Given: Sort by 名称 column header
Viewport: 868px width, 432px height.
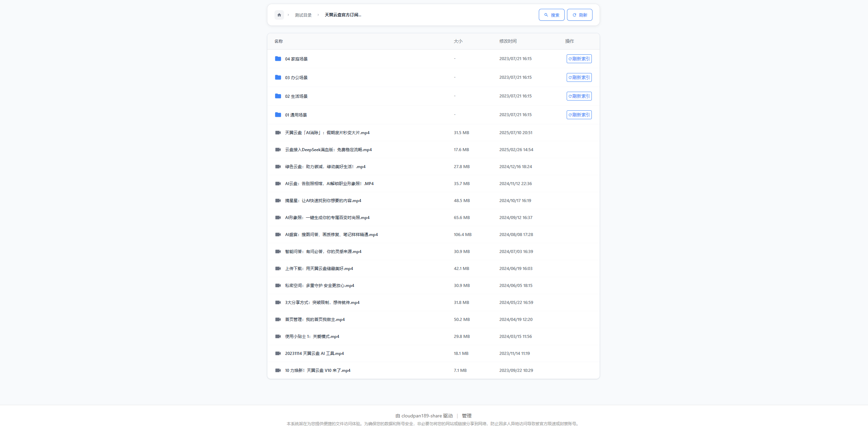Looking at the screenshot, I should pyautogui.click(x=279, y=41).
